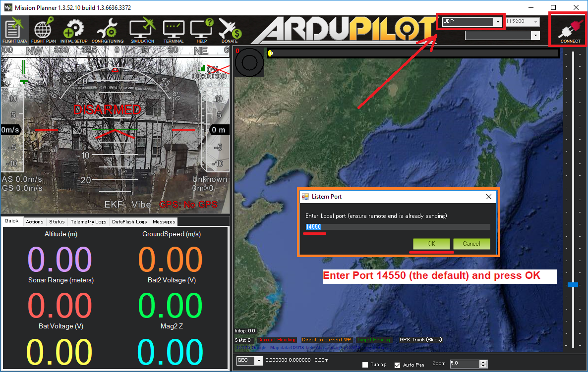
Task: Open the GEO coordinate format dropdown
Action: [258, 361]
